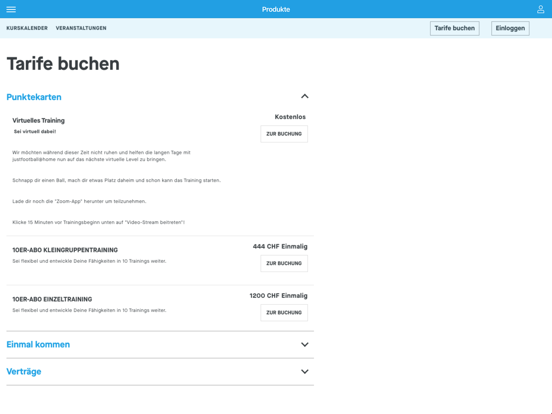Image resolution: width=552 pixels, height=414 pixels.
Task: Click the Zoom-App download instruction text
Action: coord(79,201)
